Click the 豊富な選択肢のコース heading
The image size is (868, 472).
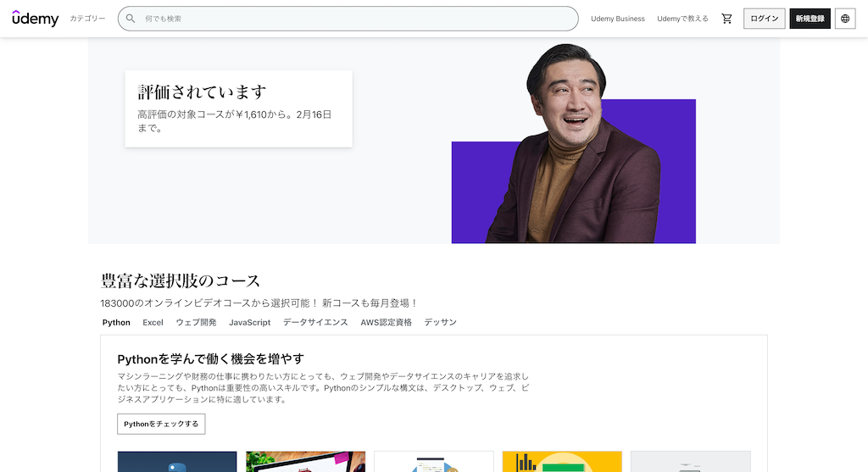pos(181,280)
